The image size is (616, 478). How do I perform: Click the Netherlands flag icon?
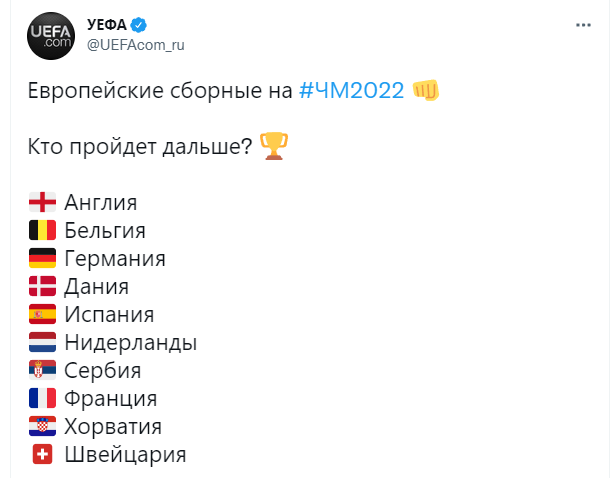click(43, 342)
